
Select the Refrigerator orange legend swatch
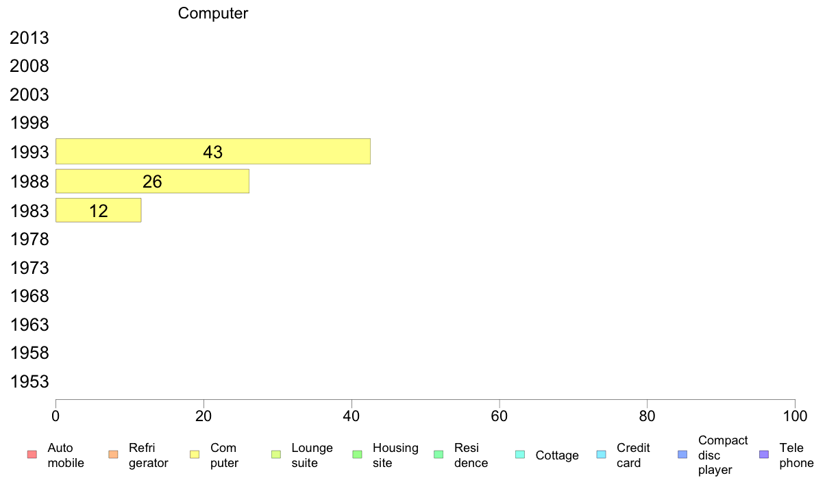113,455
